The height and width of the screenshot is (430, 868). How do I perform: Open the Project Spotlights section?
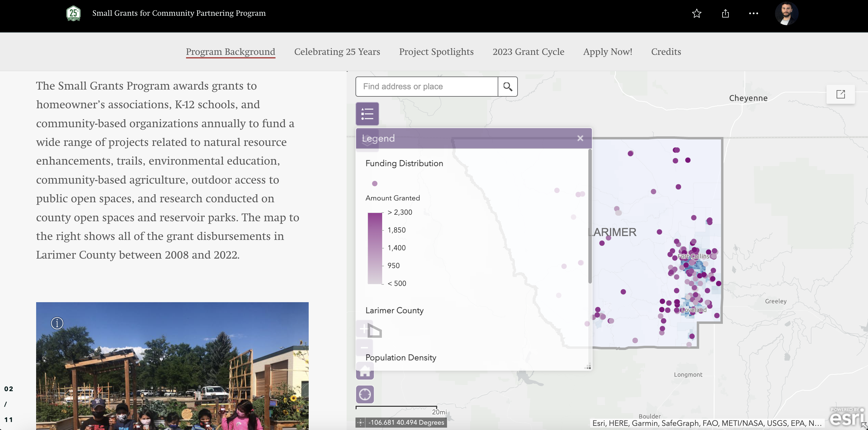coord(436,52)
